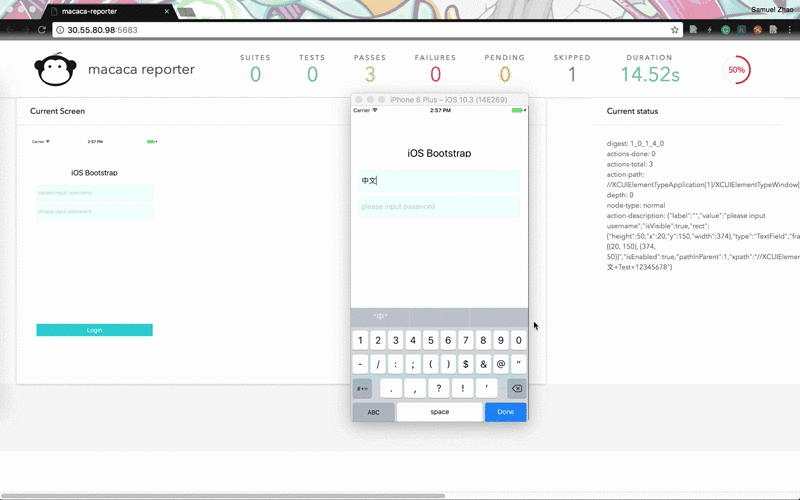800x500 pixels.
Task: Focus the username field containing 中文
Action: coord(440,181)
